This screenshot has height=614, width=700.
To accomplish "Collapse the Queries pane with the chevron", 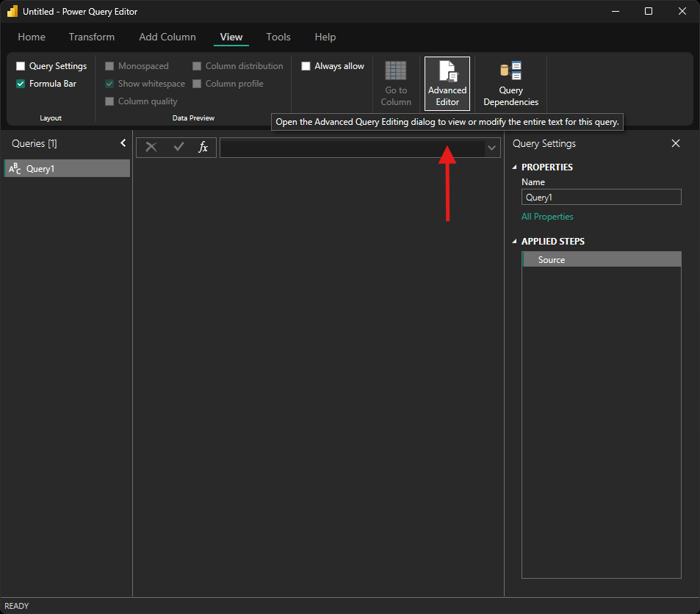I will point(123,144).
